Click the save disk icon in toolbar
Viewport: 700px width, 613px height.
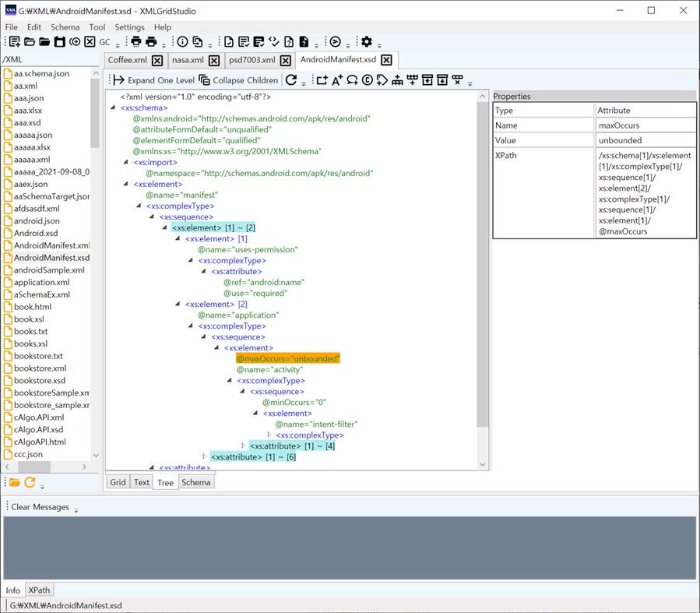60,42
